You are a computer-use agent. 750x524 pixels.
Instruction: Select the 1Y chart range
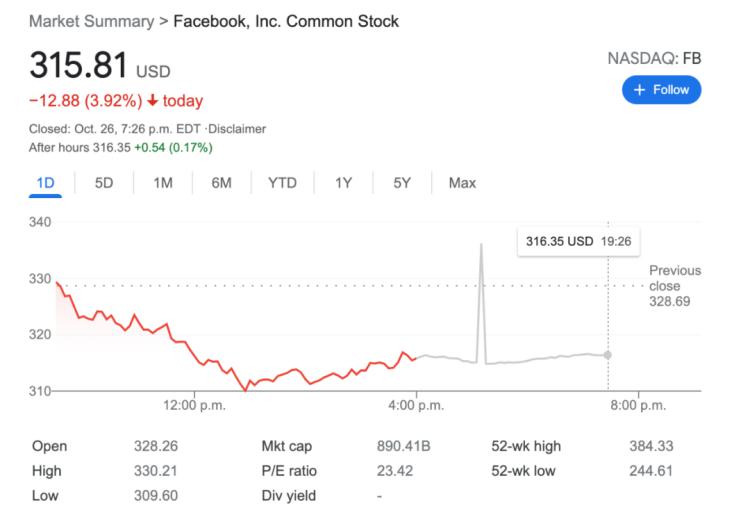343,183
